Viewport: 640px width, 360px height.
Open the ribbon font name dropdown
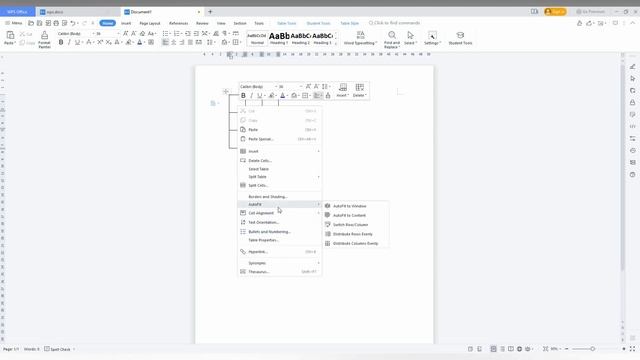coord(93,33)
